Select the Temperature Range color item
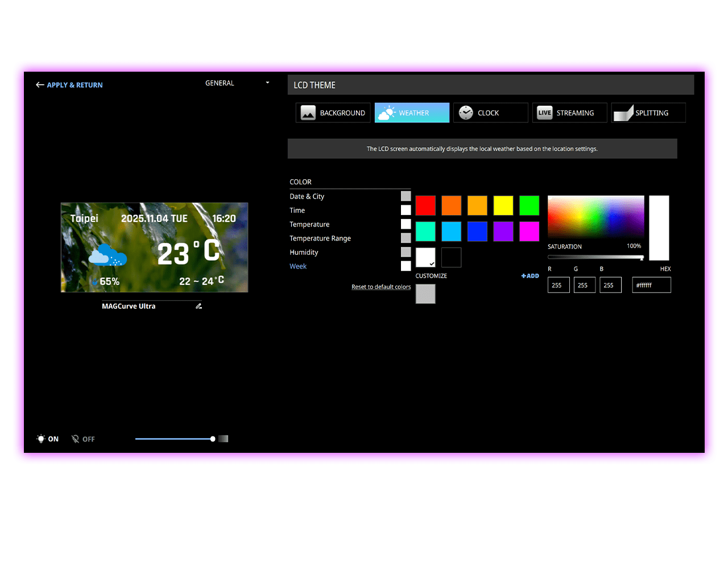Viewport: 728px width, 578px height. click(320, 238)
